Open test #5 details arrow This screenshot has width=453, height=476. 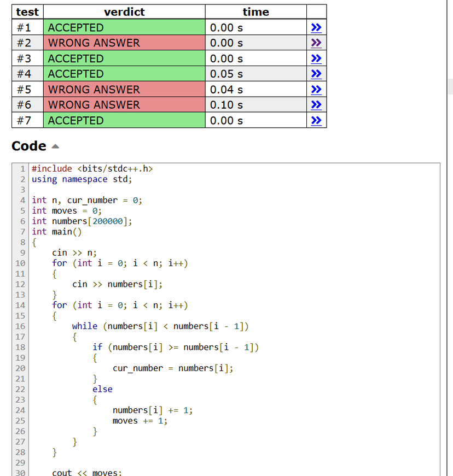pyautogui.click(x=316, y=89)
